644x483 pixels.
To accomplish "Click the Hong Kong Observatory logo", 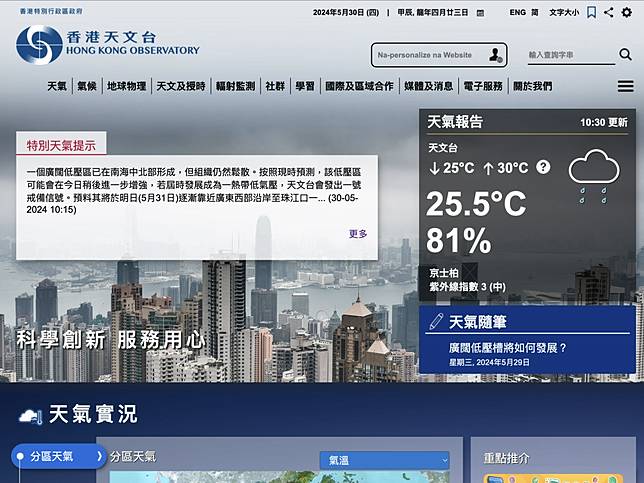I will (106, 43).
